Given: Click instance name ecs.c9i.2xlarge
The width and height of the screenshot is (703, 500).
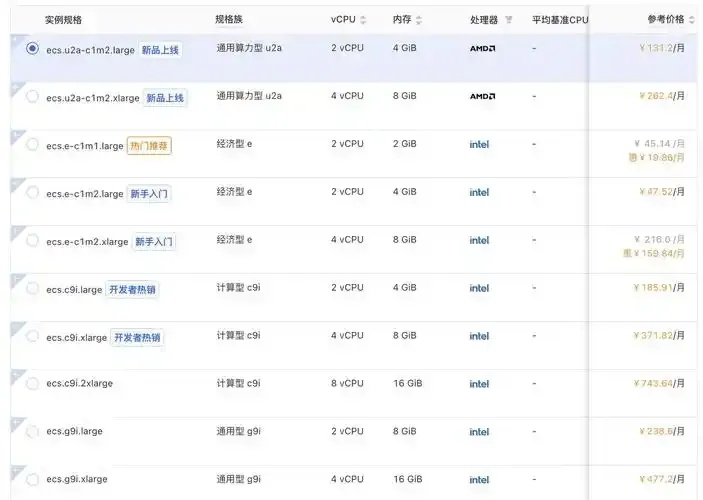Looking at the screenshot, I should coord(79,383).
